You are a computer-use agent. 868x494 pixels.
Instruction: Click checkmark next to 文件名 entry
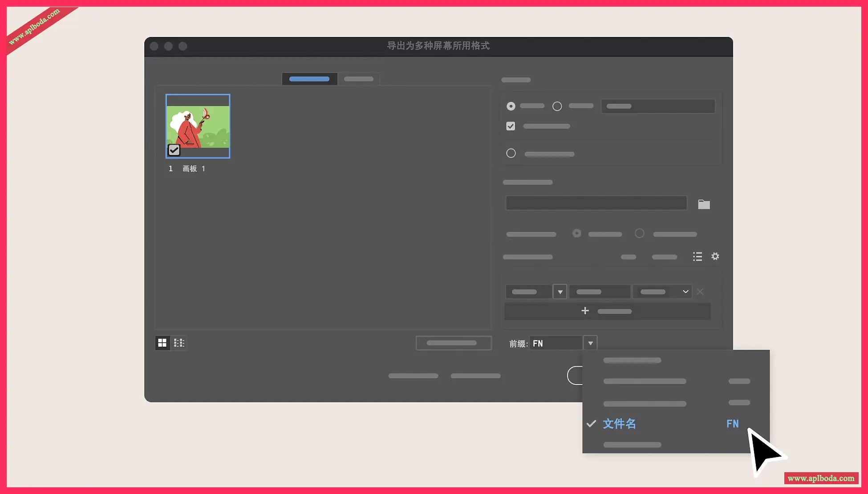point(591,424)
